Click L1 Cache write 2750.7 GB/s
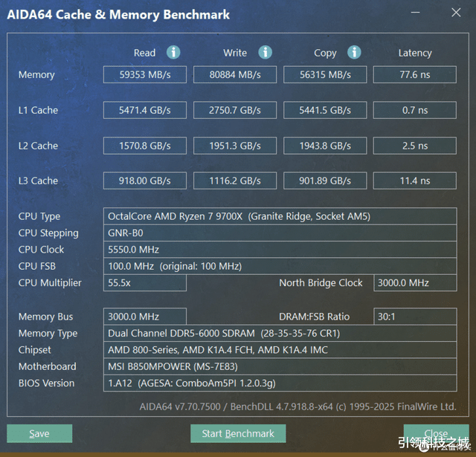476x457 pixels. click(235, 110)
